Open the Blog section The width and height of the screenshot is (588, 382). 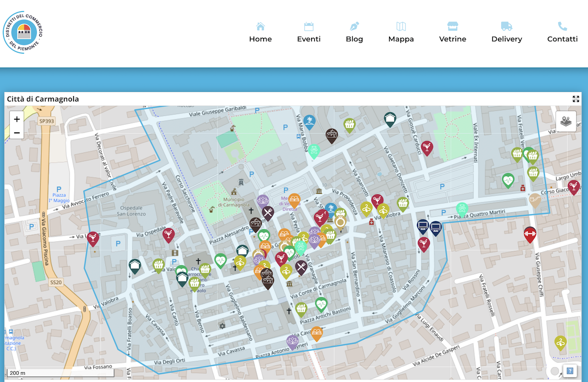tap(354, 33)
